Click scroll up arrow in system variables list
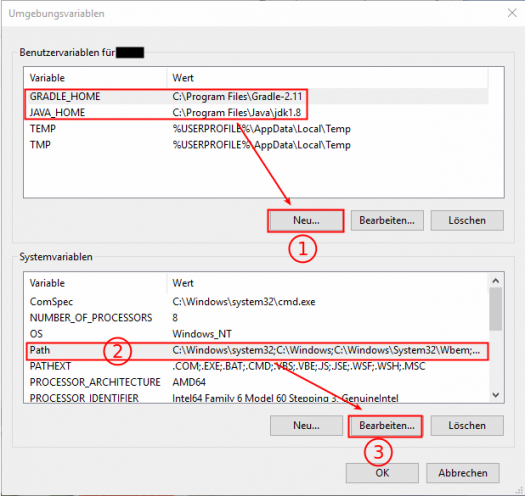Screen dimensions: 525x496 coord(496,281)
